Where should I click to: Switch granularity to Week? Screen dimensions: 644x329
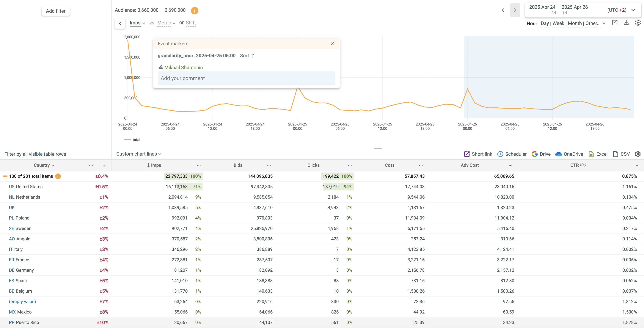click(558, 23)
